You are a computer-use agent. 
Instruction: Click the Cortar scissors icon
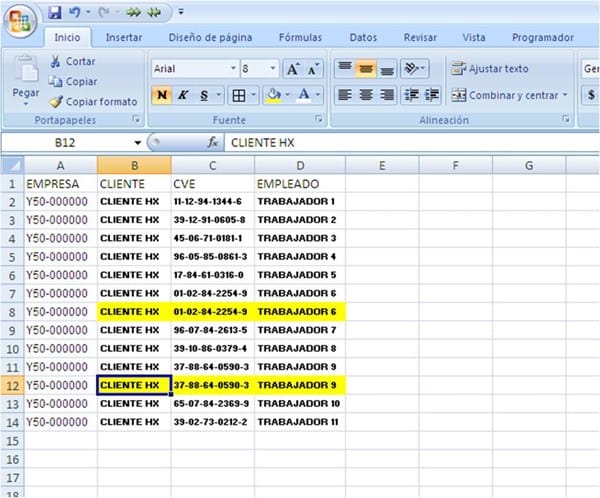[56, 62]
